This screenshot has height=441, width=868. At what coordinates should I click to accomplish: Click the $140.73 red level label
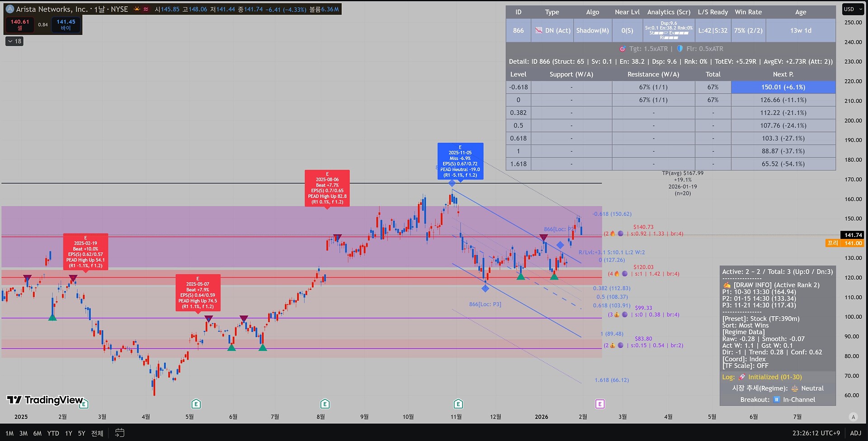pyautogui.click(x=643, y=227)
